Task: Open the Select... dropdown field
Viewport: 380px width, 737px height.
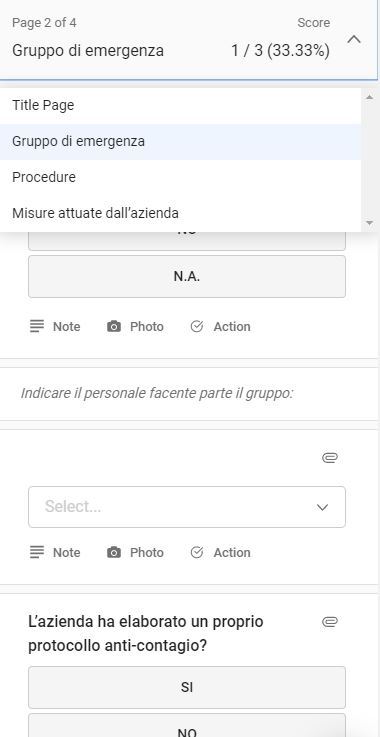Action: pos(187,507)
